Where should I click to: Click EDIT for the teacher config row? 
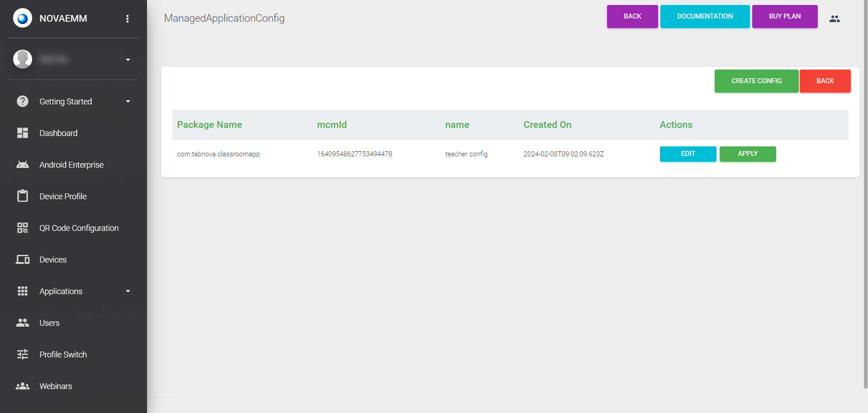pos(688,154)
